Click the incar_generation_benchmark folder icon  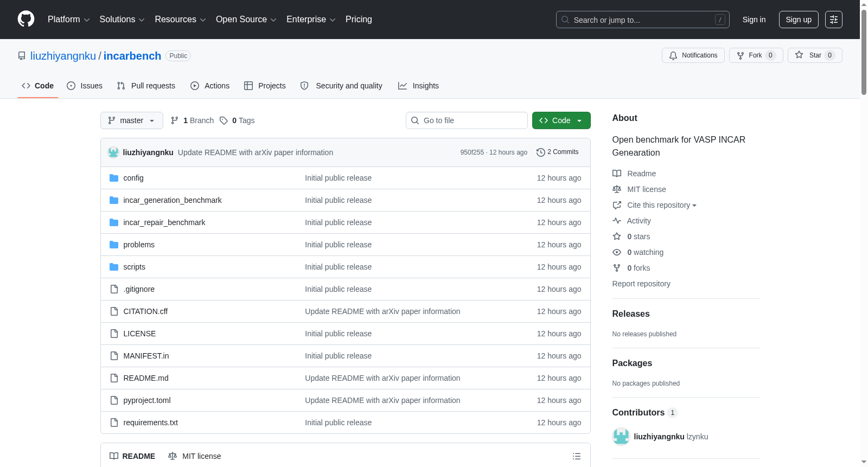pos(114,200)
